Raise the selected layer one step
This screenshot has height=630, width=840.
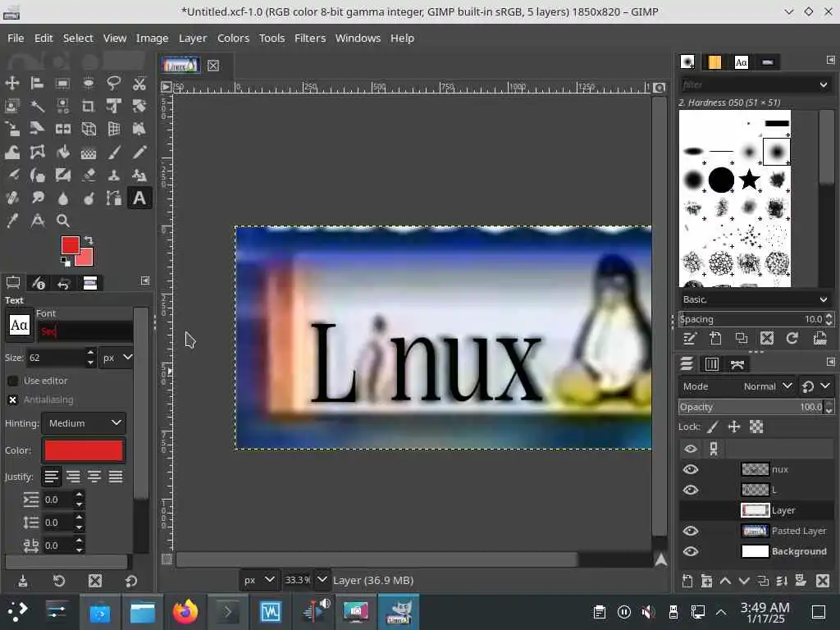[x=725, y=581]
